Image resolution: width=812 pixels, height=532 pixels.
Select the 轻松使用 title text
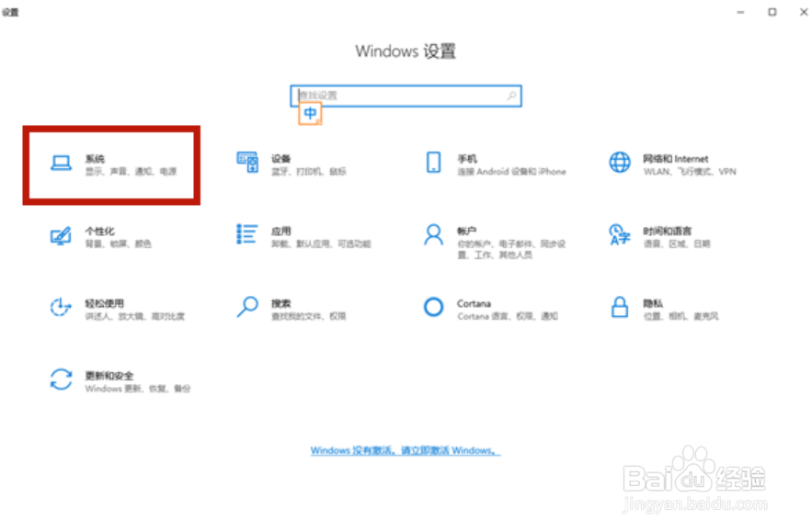point(104,304)
